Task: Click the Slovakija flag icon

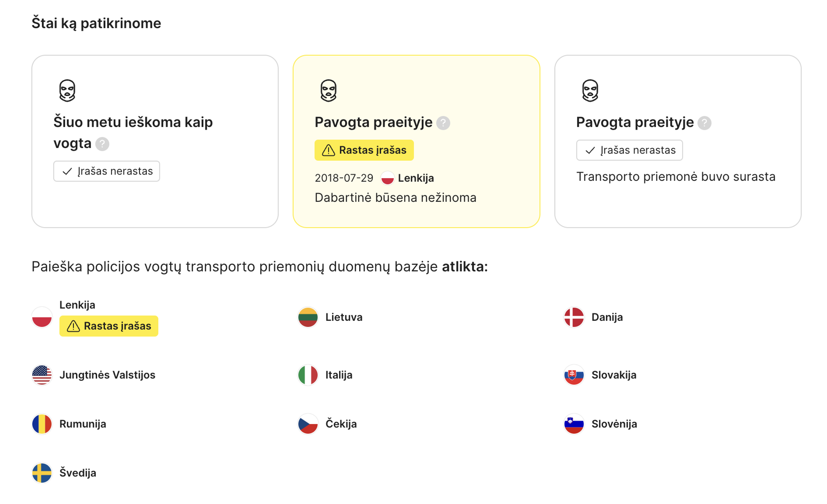Action: (574, 375)
